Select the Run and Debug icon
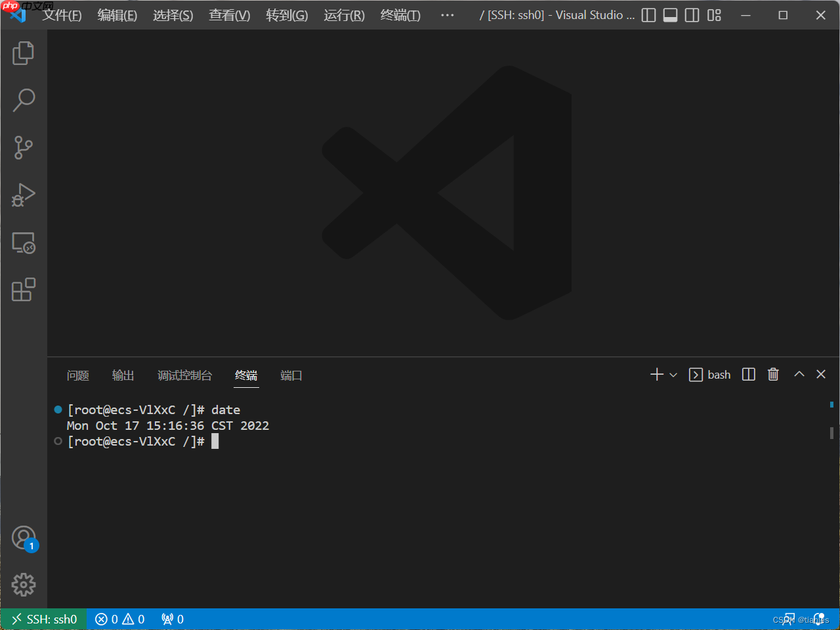 pyautogui.click(x=24, y=195)
